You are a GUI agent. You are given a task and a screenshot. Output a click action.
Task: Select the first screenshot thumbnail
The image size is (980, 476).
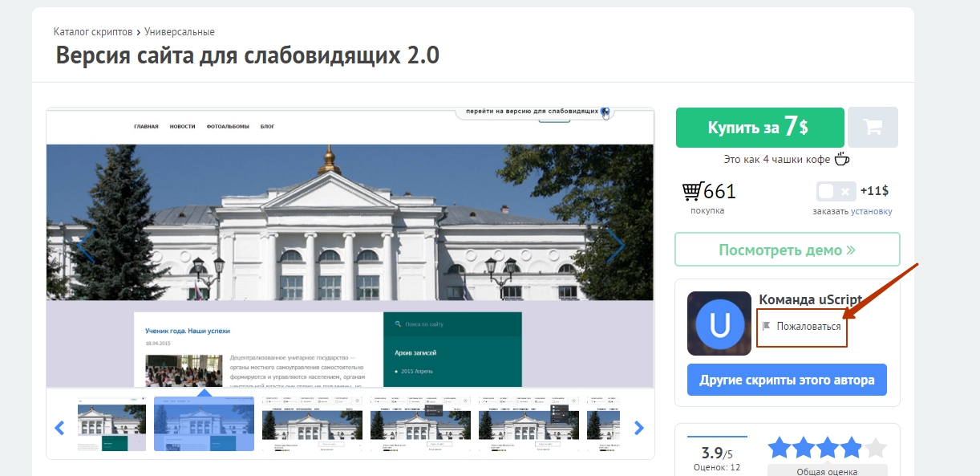coord(111,424)
